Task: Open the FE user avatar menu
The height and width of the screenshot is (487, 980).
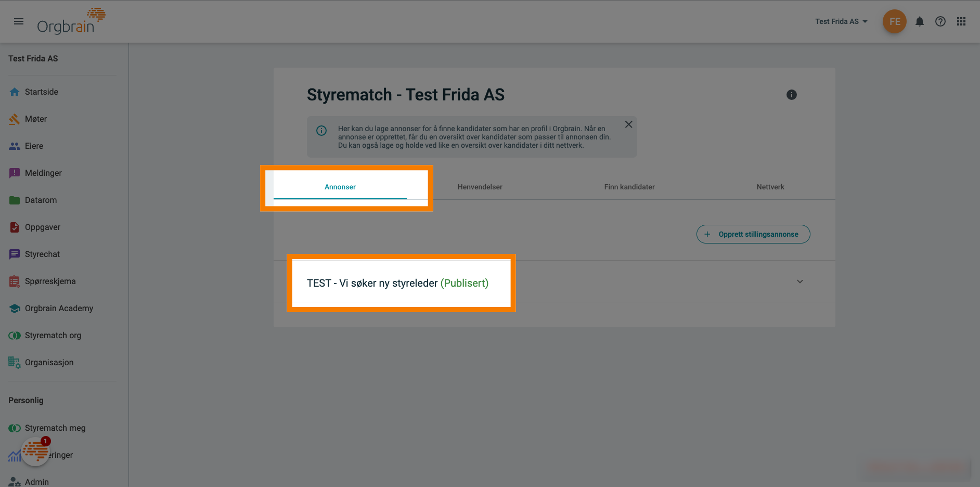Action: tap(895, 21)
